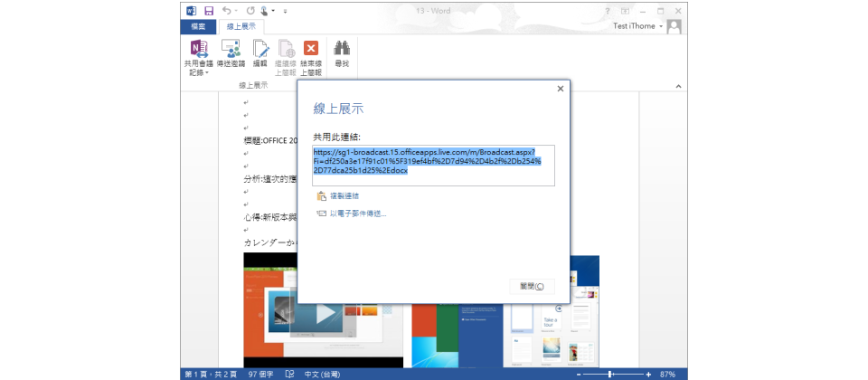
Task: Click the Find (尋找) binoculars icon
Action: pyautogui.click(x=342, y=49)
